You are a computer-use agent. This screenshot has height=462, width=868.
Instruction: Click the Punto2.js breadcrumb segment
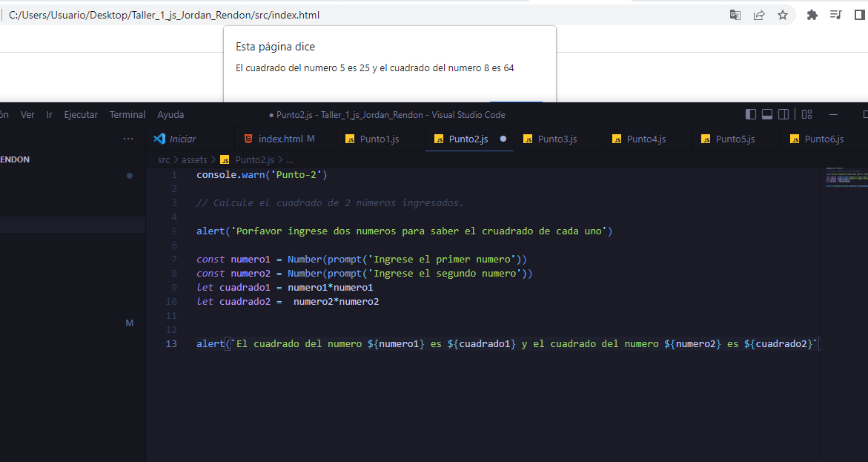pos(255,159)
